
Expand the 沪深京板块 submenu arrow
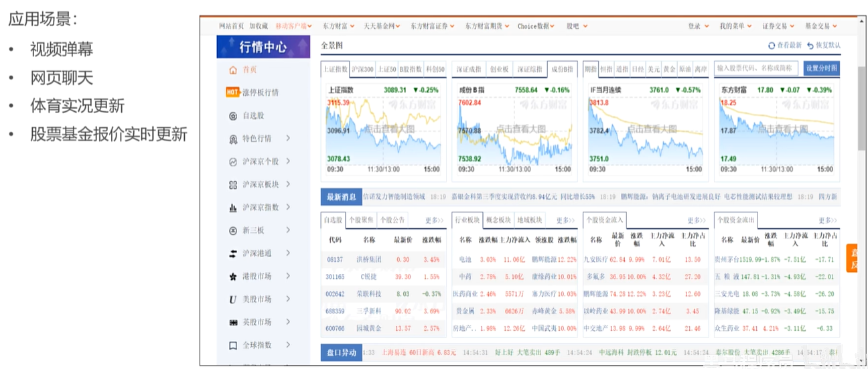288,184
